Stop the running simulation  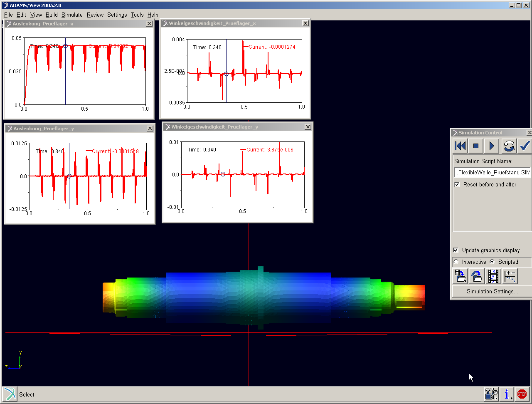point(476,146)
